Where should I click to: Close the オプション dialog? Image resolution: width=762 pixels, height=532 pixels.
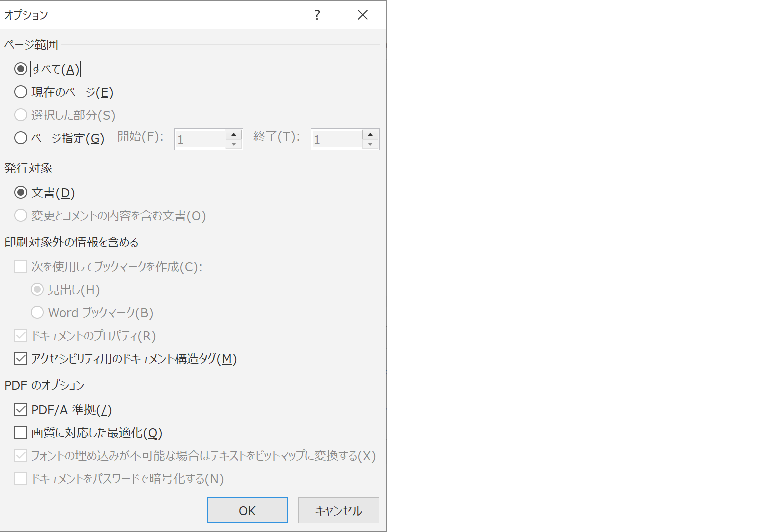coord(363,15)
